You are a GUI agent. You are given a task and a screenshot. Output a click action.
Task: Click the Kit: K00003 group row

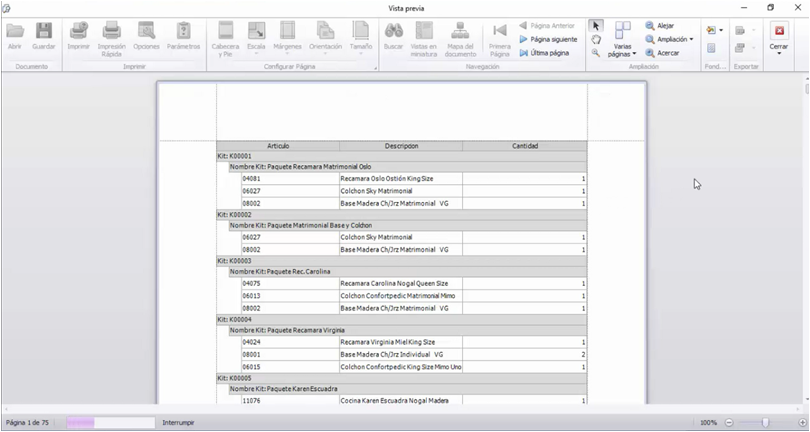[401, 261]
